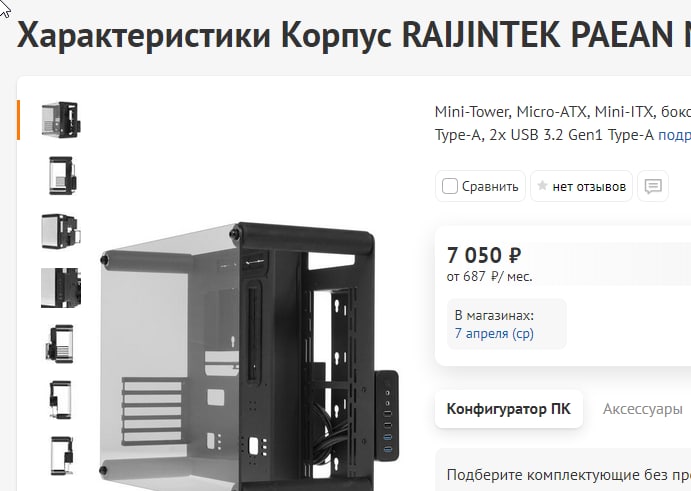Click the 7 050 ₽ price
691x491 pixels.
tap(484, 255)
